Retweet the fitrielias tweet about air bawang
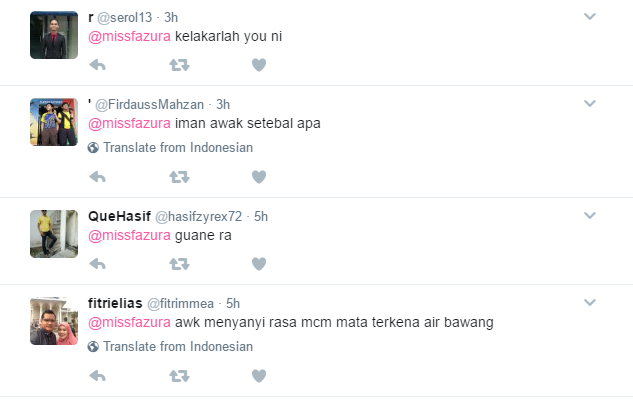This screenshot has width=633, height=401. coord(179,376)
